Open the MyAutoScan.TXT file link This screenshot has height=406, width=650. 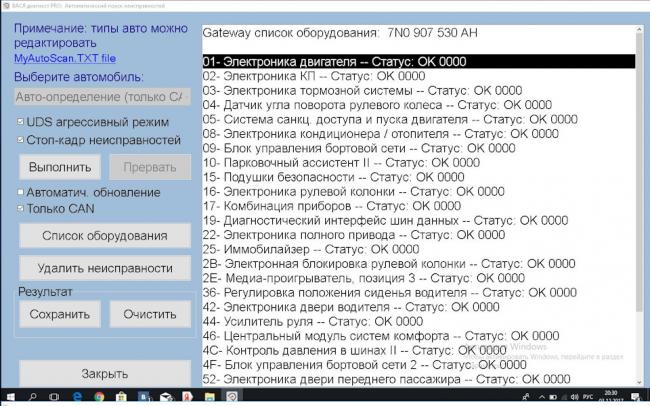pyautogui.click(x=65, y=59)
